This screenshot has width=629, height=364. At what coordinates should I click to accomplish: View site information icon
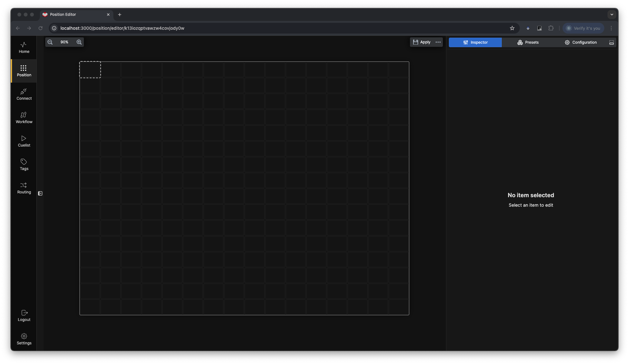tap(54, 28)
